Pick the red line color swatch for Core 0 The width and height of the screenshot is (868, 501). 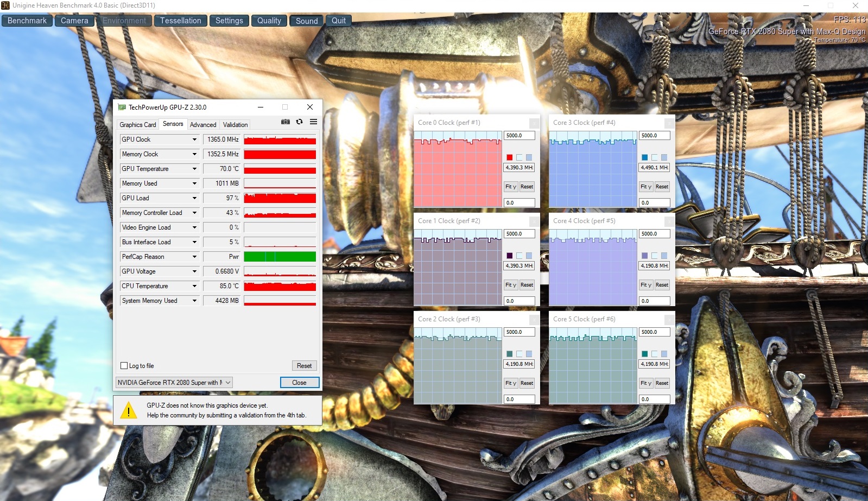[509, 157]
